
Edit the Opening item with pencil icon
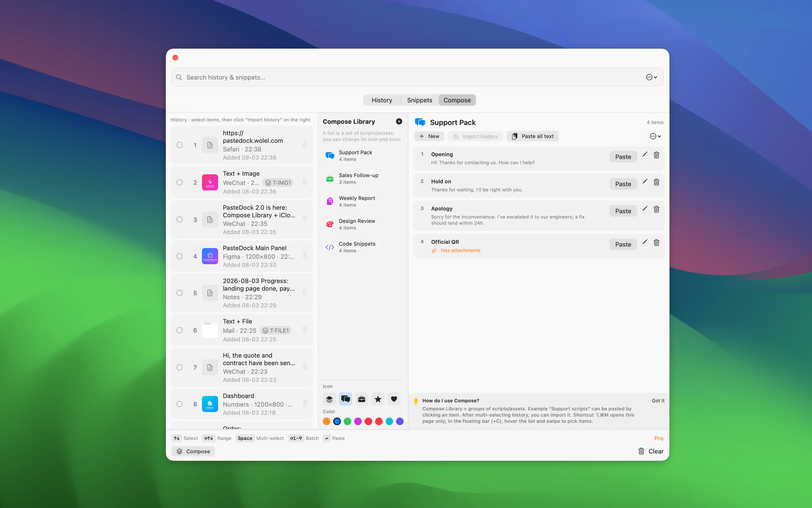point(645,154)
